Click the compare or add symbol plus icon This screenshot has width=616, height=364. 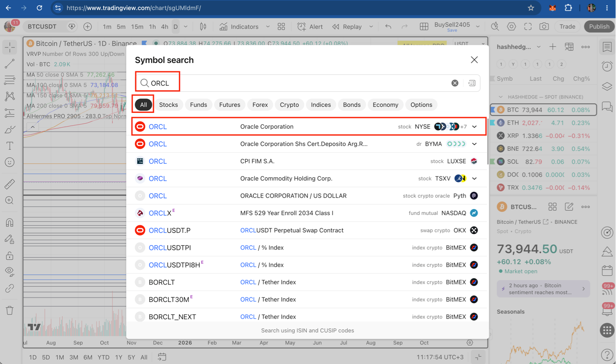pyautogui.click(x=88, y=27)
